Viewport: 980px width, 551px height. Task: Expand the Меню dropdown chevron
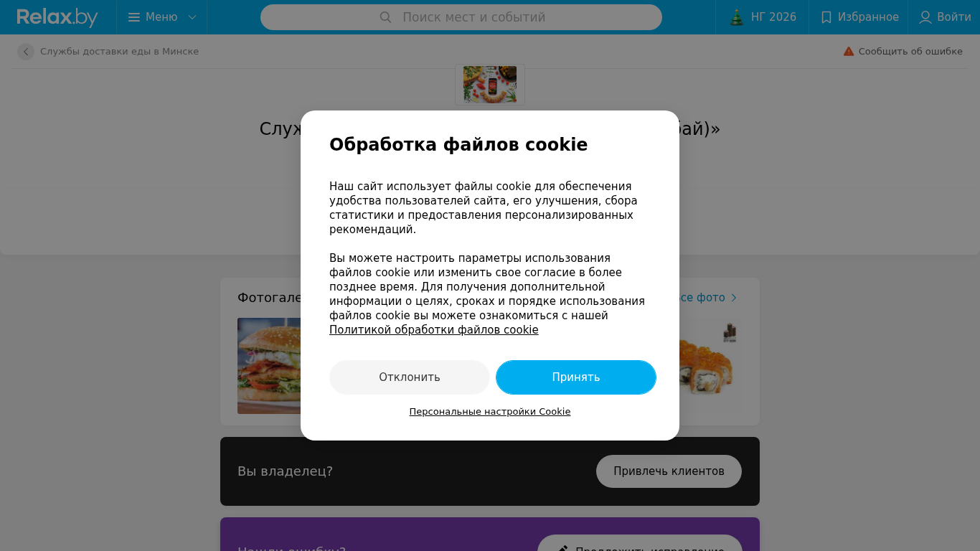coord(192,17)
